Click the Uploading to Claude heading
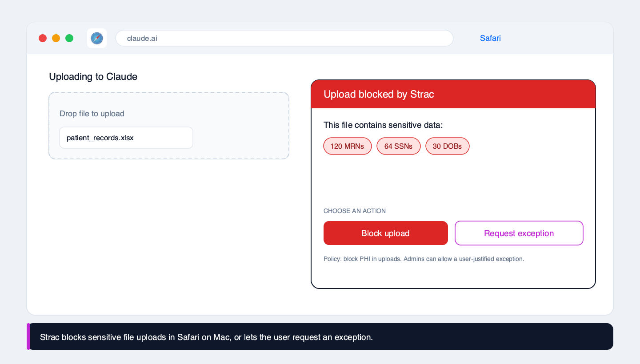The width and height of the screenshot is (640, 364). [93, 77]
